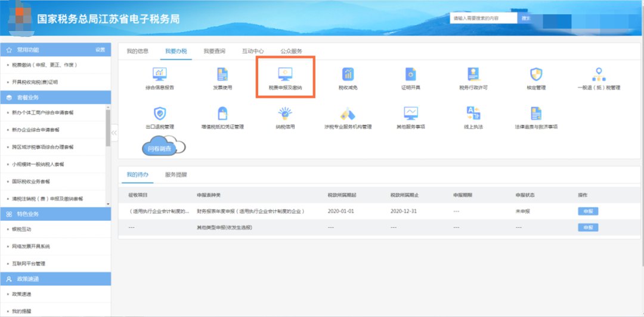
Task: Click the sidebar vertical scrollbar
Action: click(x=108, y=128)
